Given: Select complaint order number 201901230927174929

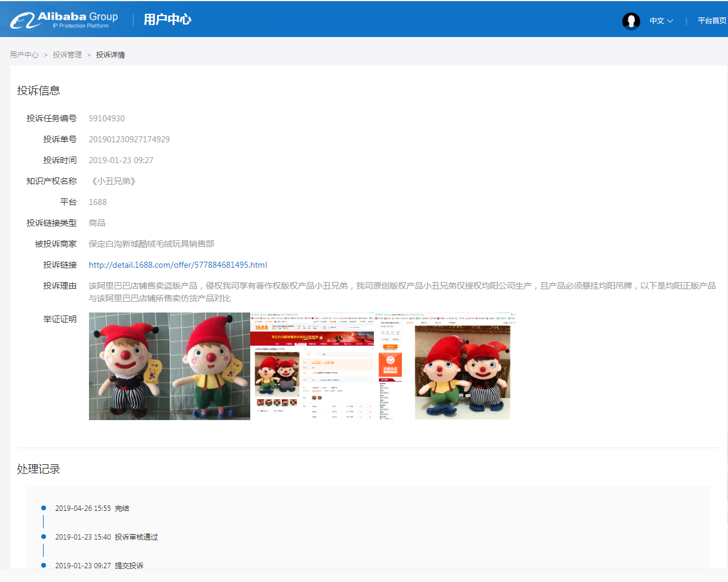Looking at the screenshot, I should point(129,139).
